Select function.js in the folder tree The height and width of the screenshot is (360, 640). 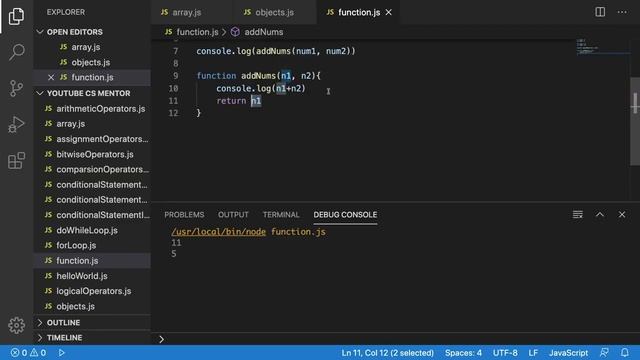click(x=92, y=260)
